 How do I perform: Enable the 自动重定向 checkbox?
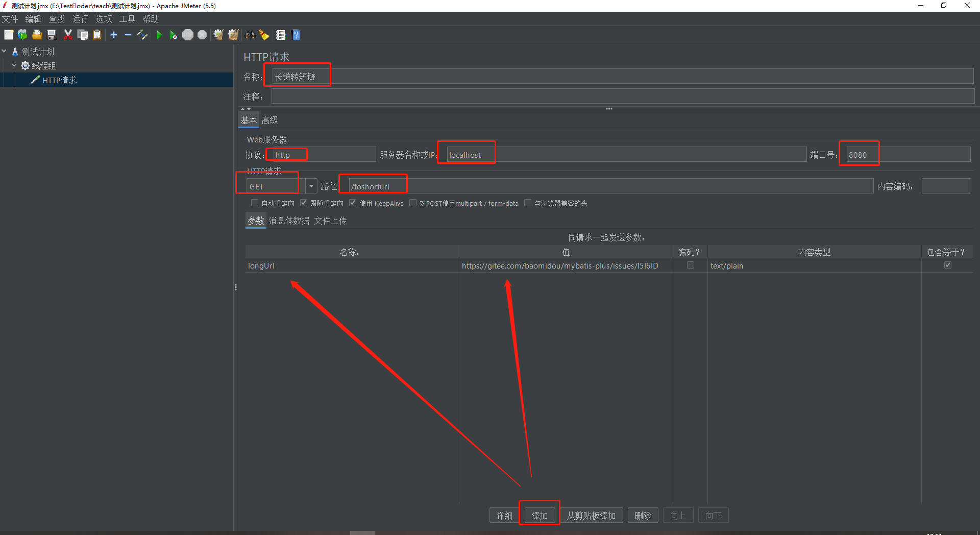[x=255, y=203]
